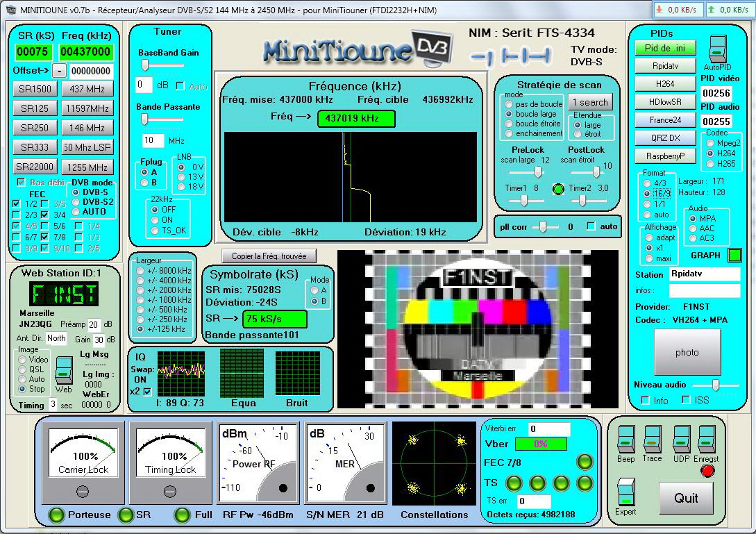Click the Bruit noise graph
This screenshot has width=756, height=534.
click(x=298, y=374)
